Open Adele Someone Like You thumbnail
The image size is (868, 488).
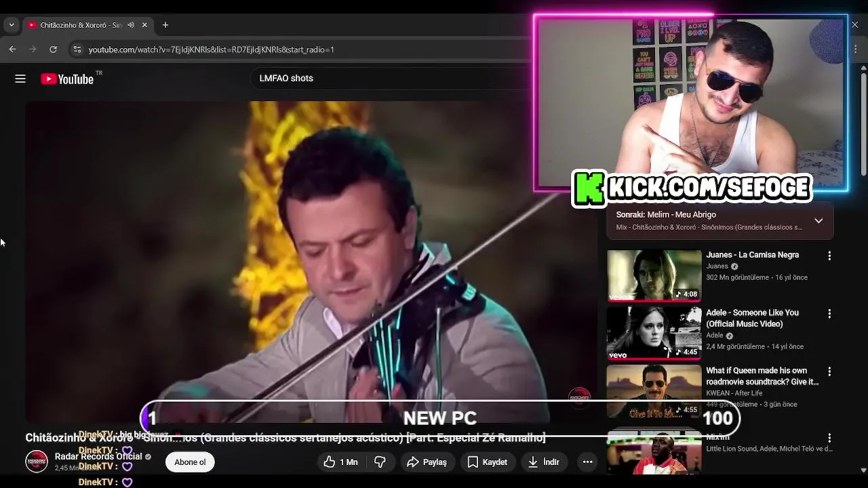(x=654, y=333)
